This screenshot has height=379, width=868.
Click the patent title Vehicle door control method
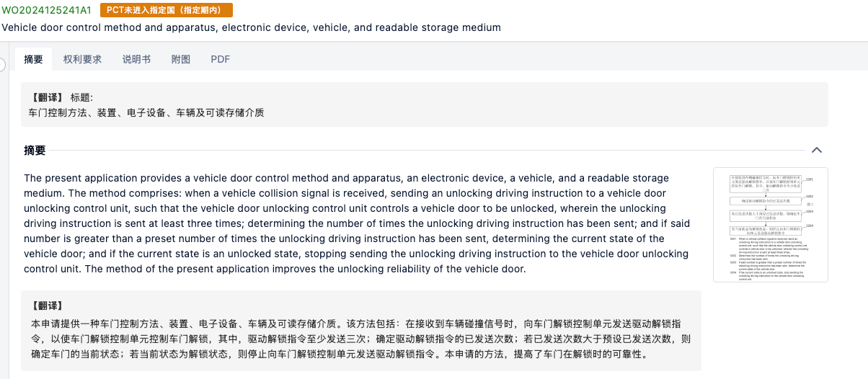pyautogui.click(x=251, y=27)
